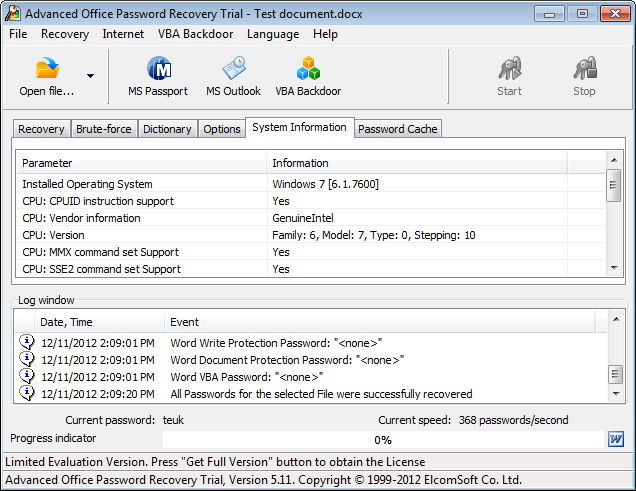The width and height of the screenshot is (636, 491).
Task: Switch to the Options tab
Action: point(222,129)
